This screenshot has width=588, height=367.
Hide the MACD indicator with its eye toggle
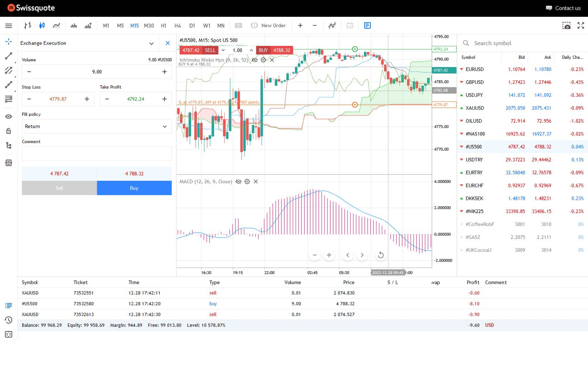[x=239, y=182]
